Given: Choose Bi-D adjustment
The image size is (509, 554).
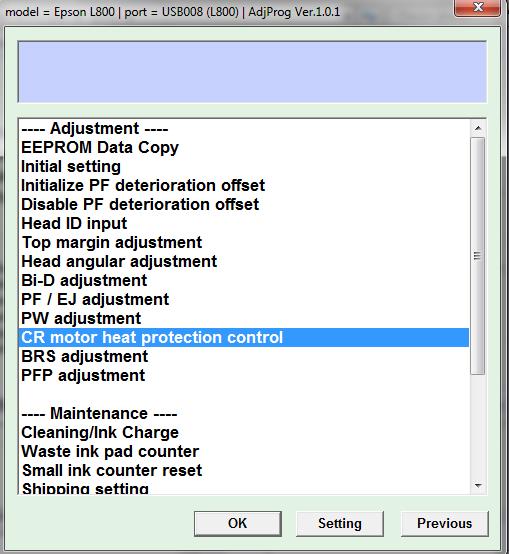Looking at the screenshot, I should [x=244, y=281].
